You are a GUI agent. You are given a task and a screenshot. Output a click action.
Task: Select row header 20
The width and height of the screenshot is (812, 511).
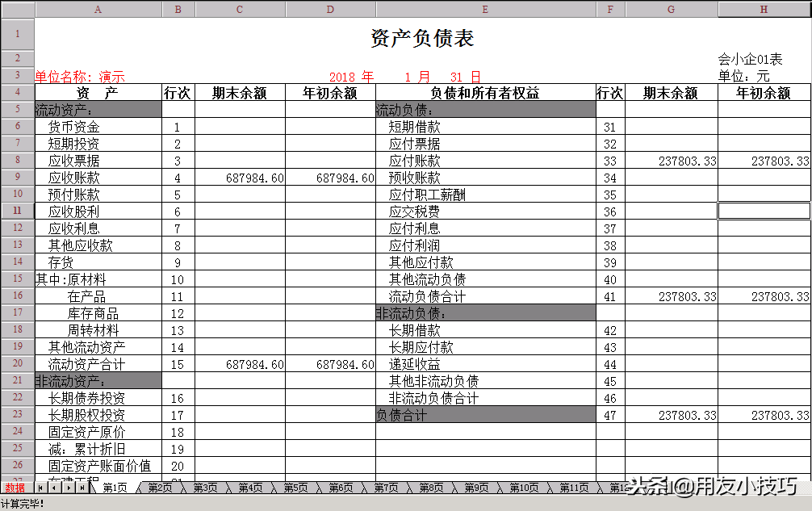(x=18, y=363)
